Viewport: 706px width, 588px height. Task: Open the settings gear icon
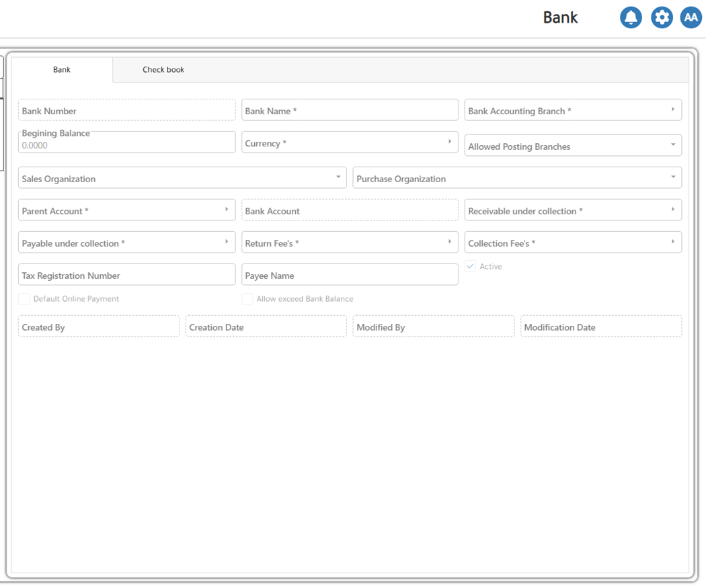tap(662, 17)
